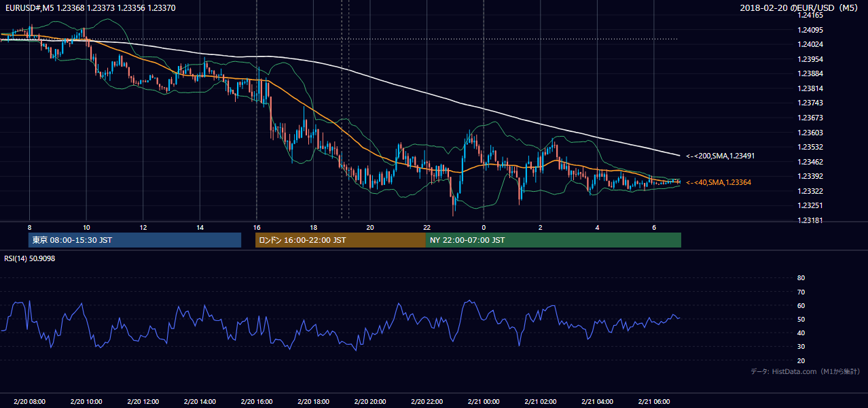
Task: Click RSI level 20 on the axis
Action: pos(801,360)
